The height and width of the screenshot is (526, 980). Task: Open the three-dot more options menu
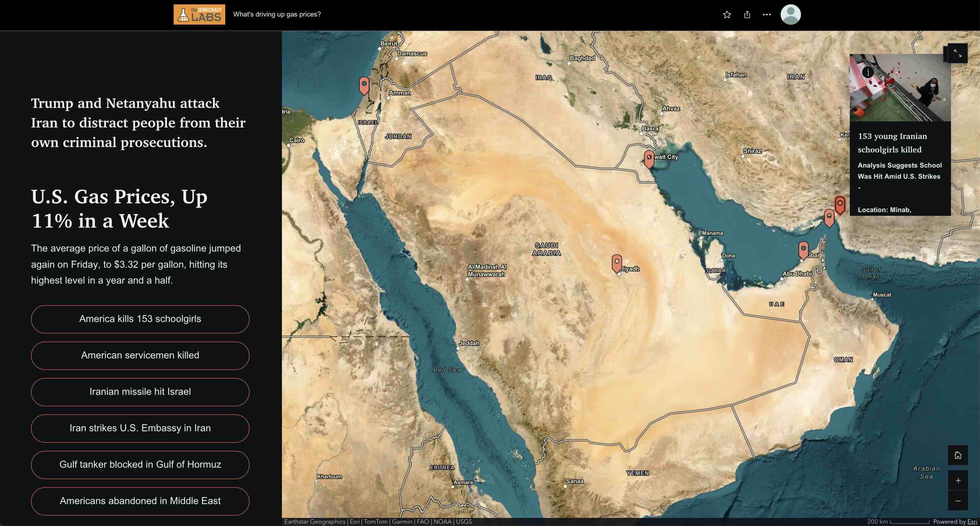point(767,14)
